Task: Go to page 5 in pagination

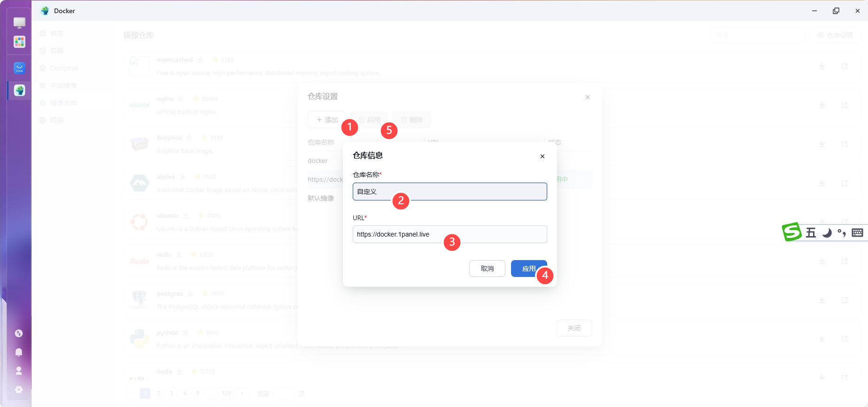Action: [198, 393]
